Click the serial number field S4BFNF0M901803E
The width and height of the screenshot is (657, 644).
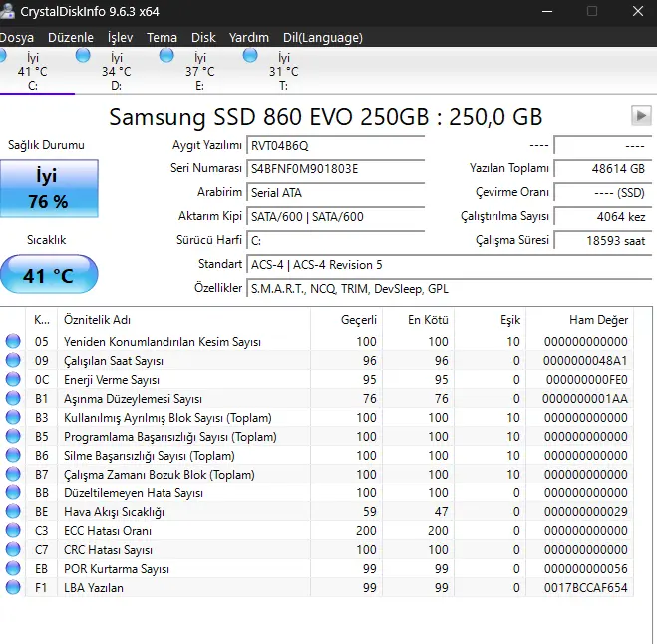pyautogui.click(x=336, y=169)
